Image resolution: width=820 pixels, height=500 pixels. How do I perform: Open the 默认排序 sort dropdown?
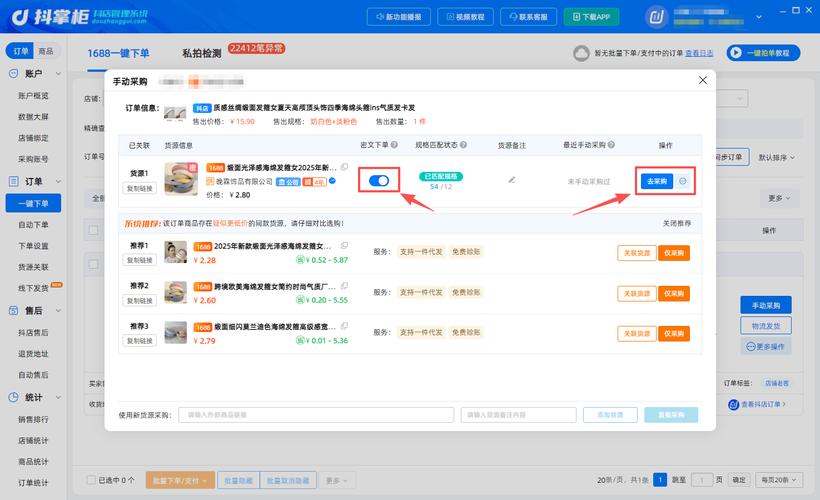[x=777, y=157]
